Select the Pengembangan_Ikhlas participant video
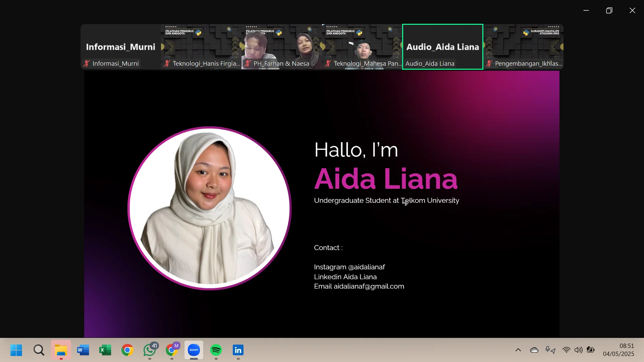The width and height of the screenshot is (644, 362). coord(523,47)
